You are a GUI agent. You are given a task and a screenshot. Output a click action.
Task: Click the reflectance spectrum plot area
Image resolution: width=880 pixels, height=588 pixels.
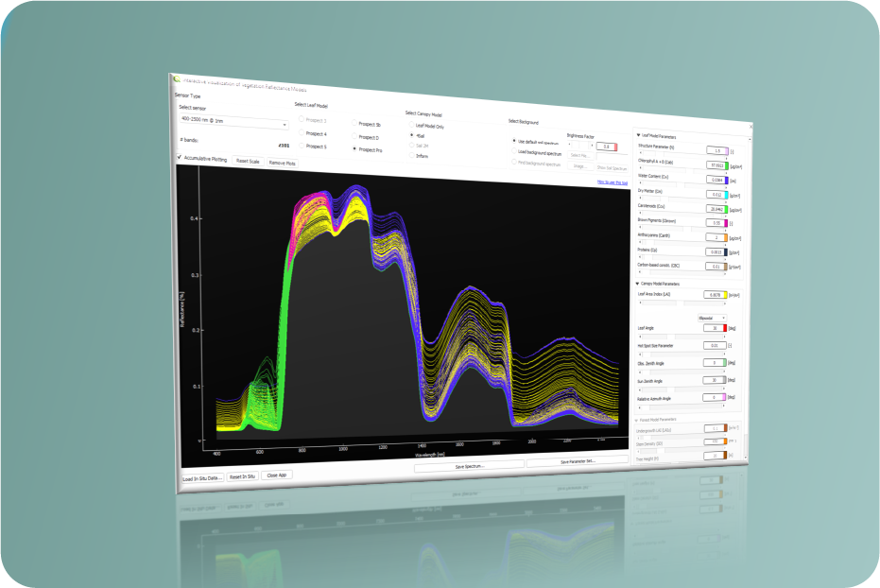405,314
